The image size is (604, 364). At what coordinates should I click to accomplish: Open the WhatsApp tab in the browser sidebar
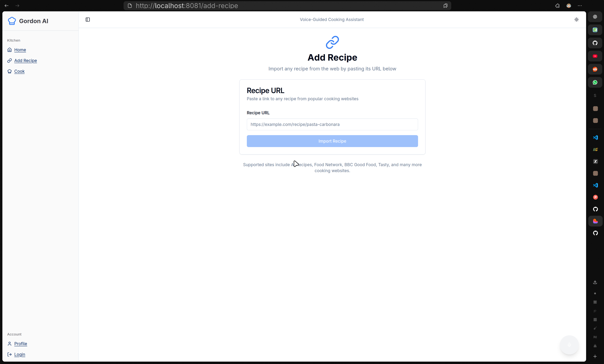595,82
